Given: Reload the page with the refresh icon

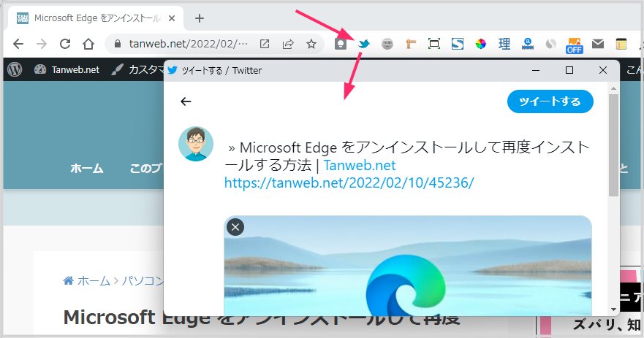Looking at the screenshot, I should point(65,44).
